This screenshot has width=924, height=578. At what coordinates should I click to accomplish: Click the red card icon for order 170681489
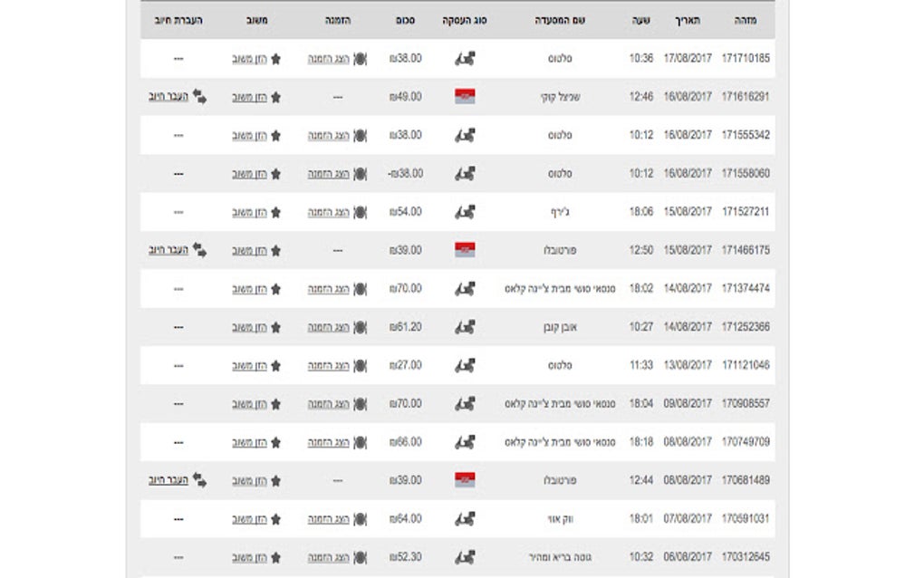coord(465,480)
